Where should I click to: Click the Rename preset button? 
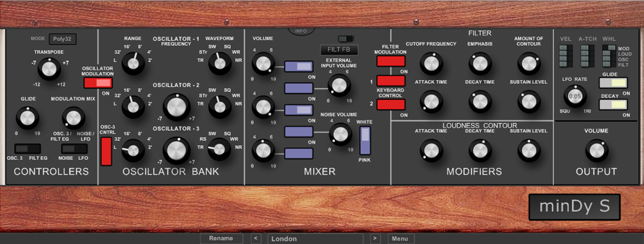coord(221,239)
